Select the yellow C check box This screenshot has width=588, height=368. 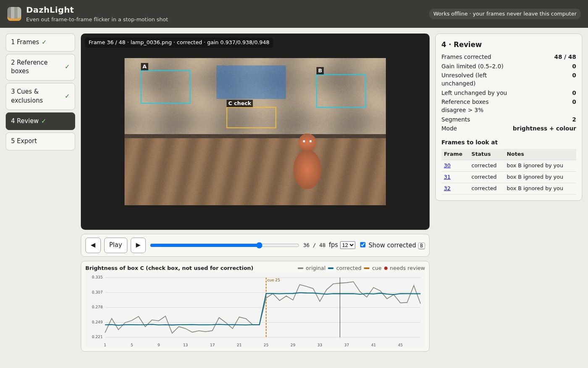point(251,118)
